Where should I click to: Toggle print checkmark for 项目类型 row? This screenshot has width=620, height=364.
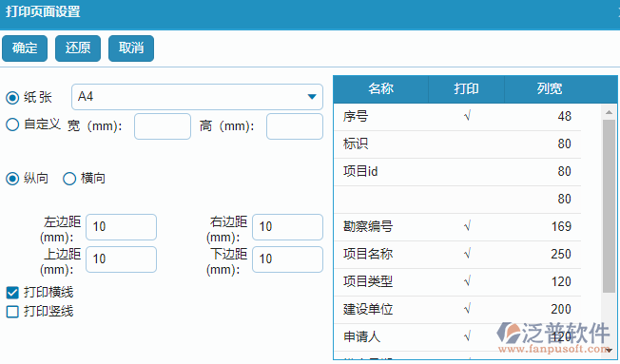[467, 282]
